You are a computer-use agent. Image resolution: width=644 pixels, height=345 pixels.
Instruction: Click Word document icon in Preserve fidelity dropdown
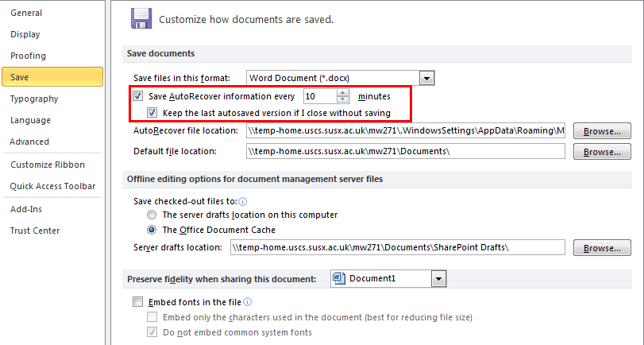tap(338, 278)
